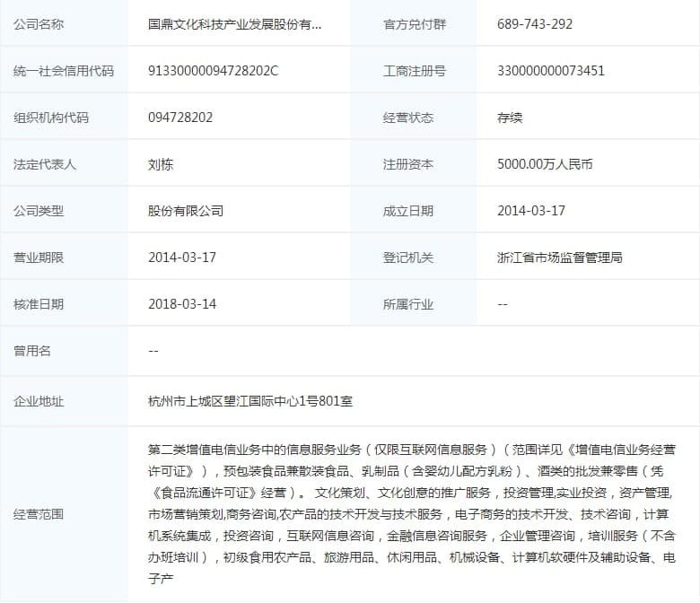Click the 所属行业 label
Image resolution: width=700 pixels, height=603 pixels.
pyautogui.click(x=408, y=304)
